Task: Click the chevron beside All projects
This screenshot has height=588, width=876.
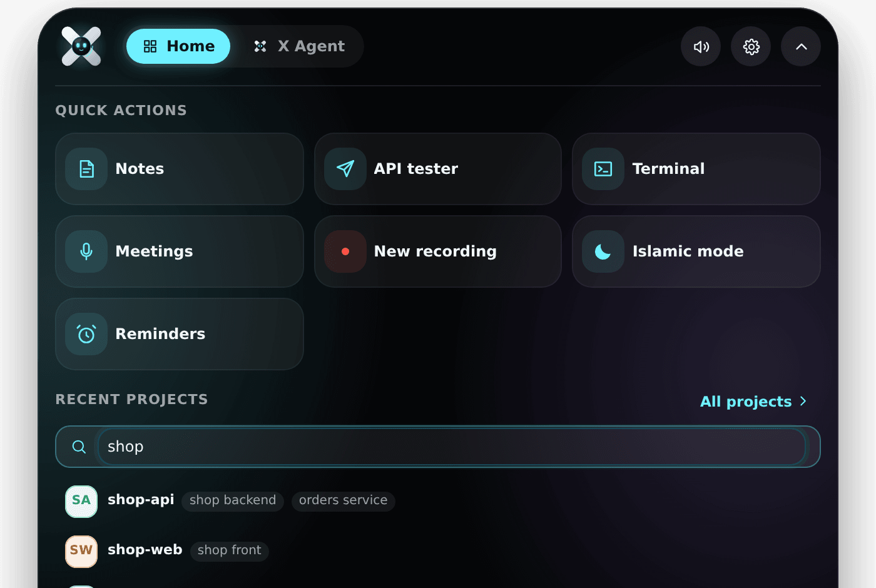Action: (x=803, y=402)
